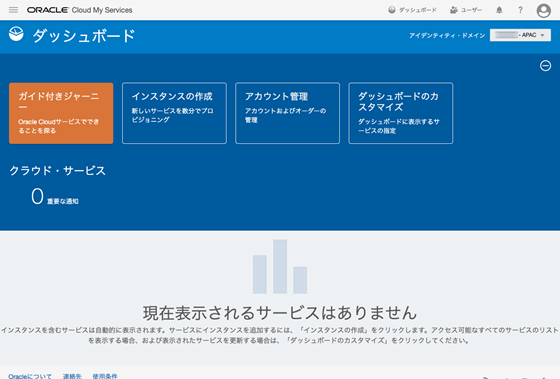Open the notifications bell
The image size is (560, 379).
coord(499,10)
